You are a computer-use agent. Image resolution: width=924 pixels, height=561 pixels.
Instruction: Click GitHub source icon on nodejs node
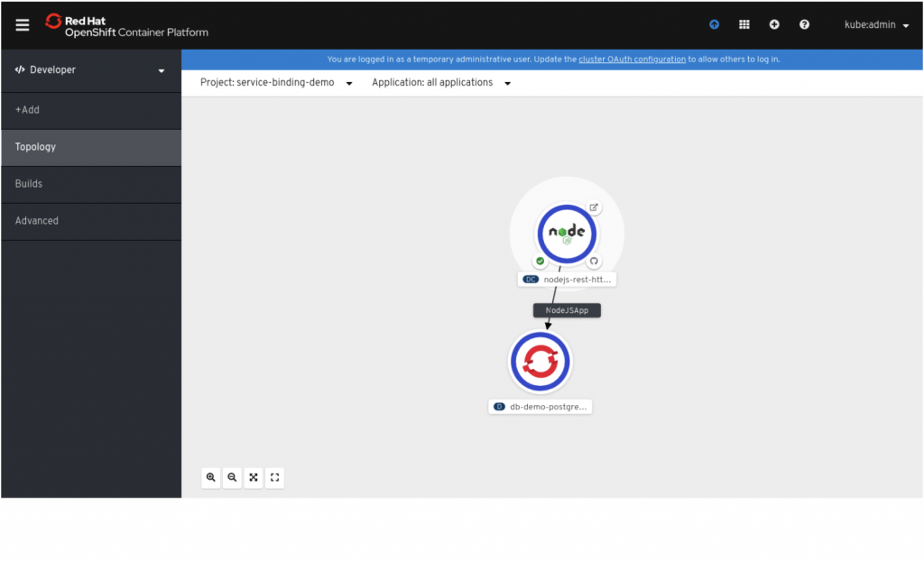594,262
